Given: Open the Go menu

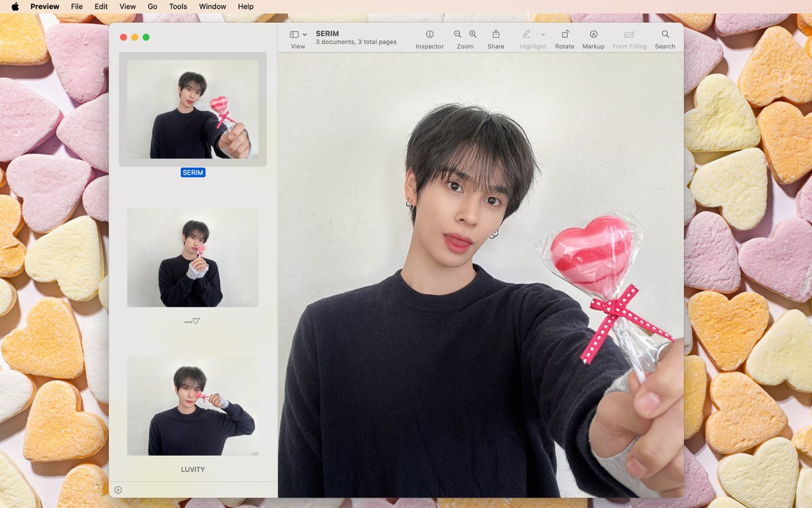Looking at the screenshot, I should click(153, 7).
